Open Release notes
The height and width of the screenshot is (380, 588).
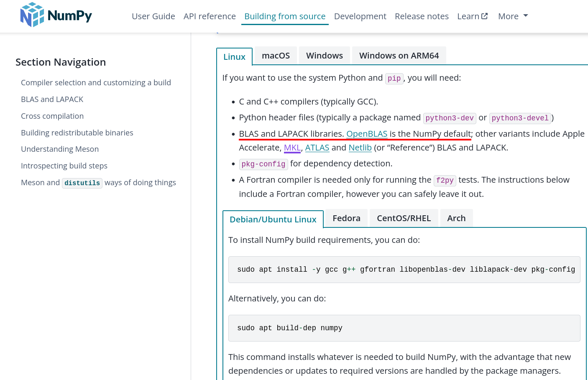coord(422,16)
